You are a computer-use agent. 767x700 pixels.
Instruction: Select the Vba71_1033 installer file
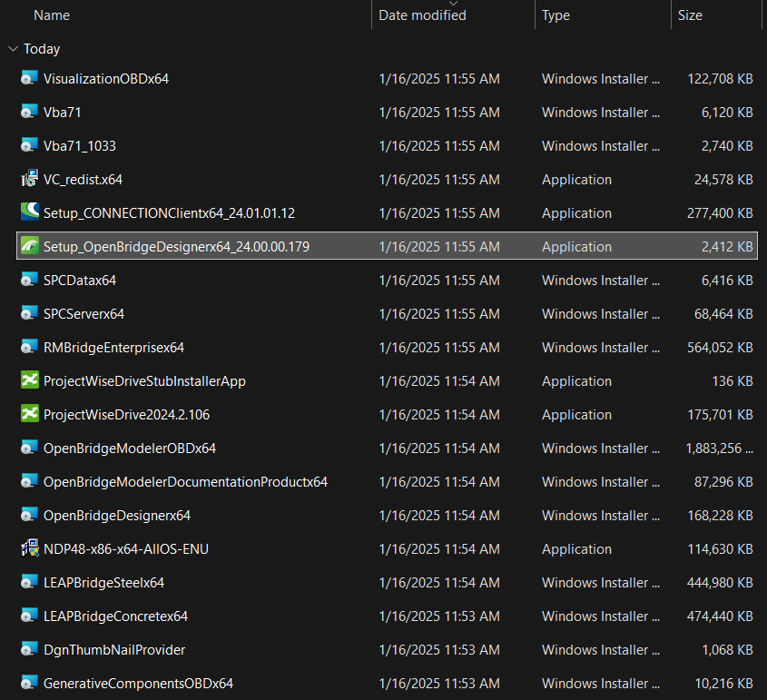coord(82,145)
